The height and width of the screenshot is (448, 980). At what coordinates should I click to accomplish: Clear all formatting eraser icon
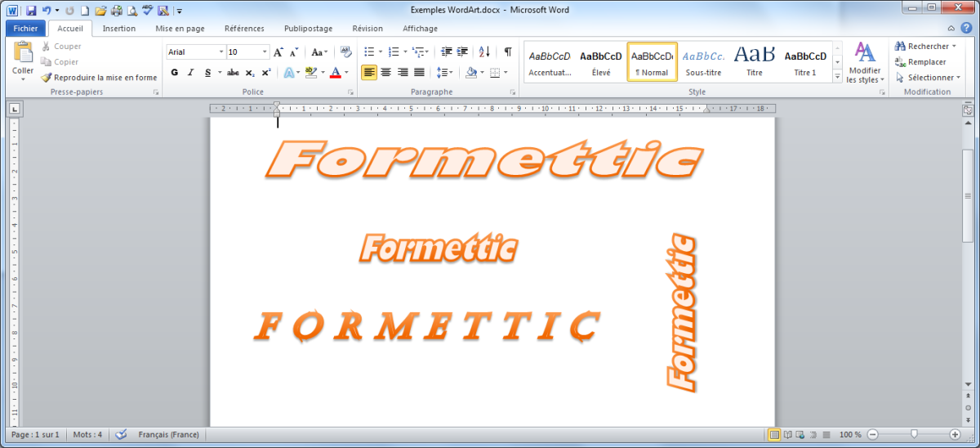click(345, 52)
